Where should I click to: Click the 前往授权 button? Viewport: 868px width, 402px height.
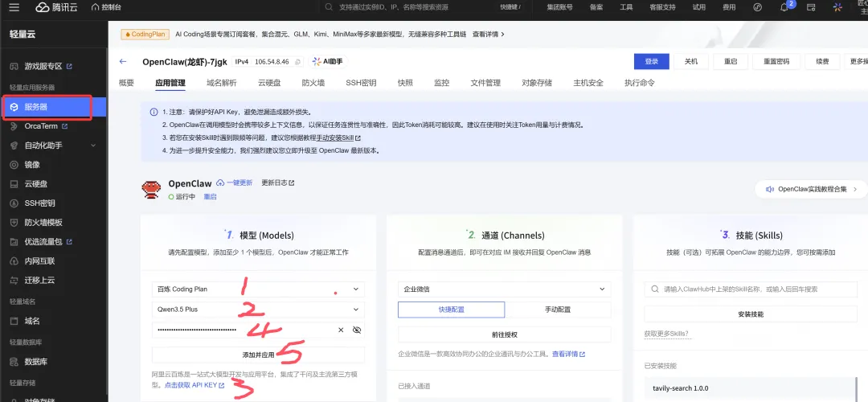[x=504, y=334]
